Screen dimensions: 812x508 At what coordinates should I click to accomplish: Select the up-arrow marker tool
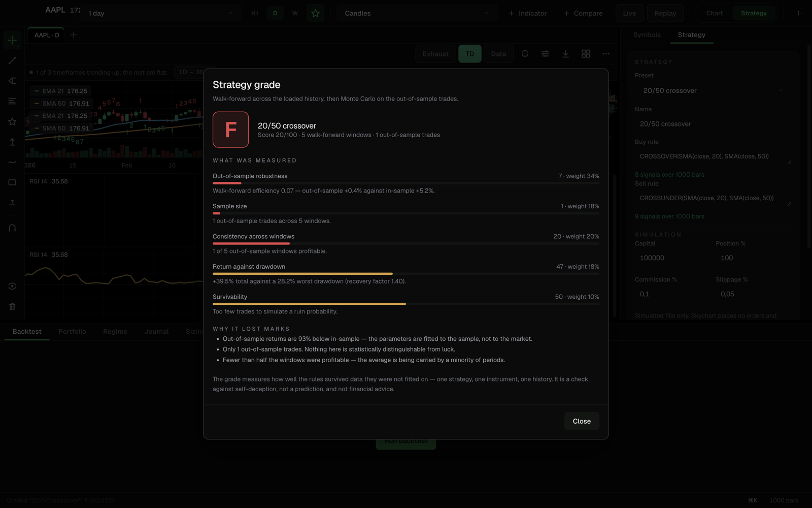[12, 142]
